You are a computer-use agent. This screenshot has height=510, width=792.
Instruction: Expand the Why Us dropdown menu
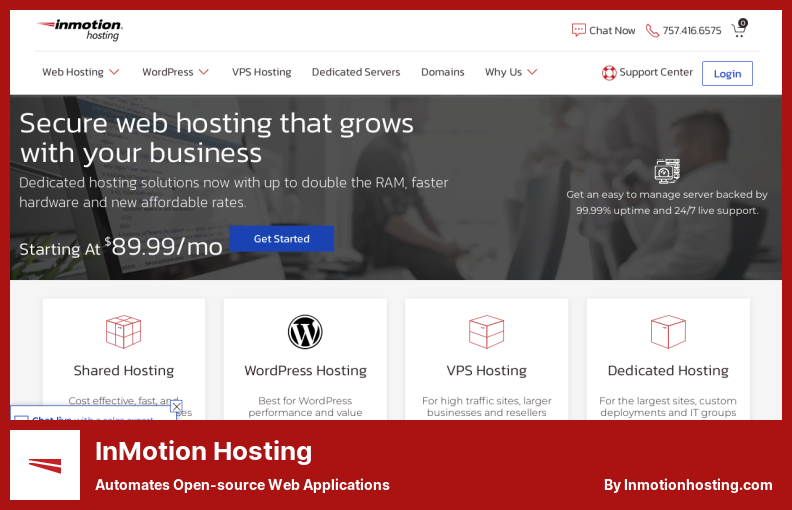(x=511, y=72)
